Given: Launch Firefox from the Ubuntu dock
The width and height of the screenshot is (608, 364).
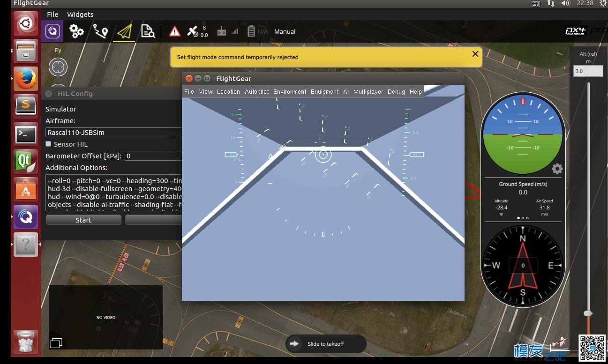Looking at the screenshot, I should pyautogui.click(x=26, y=78).
